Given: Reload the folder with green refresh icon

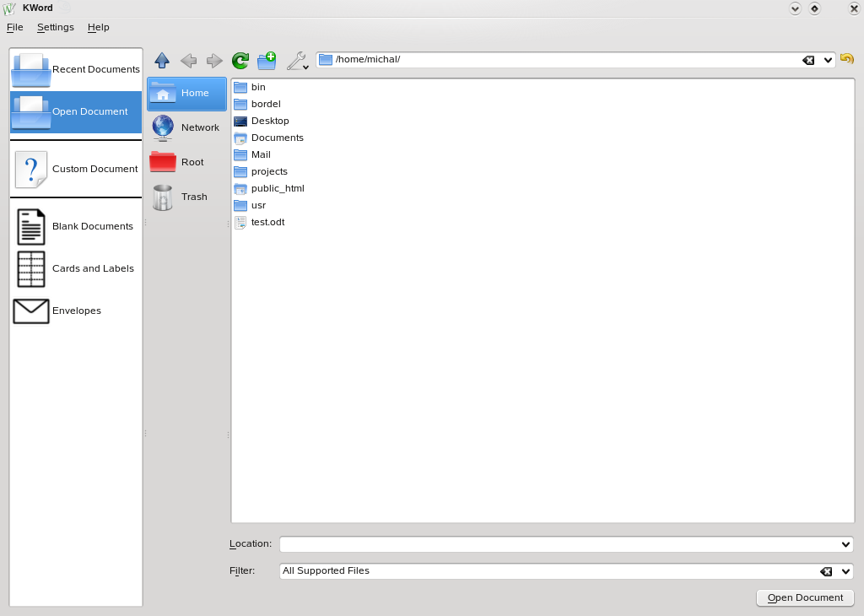Looking at the screenshot, I should 240,61.
